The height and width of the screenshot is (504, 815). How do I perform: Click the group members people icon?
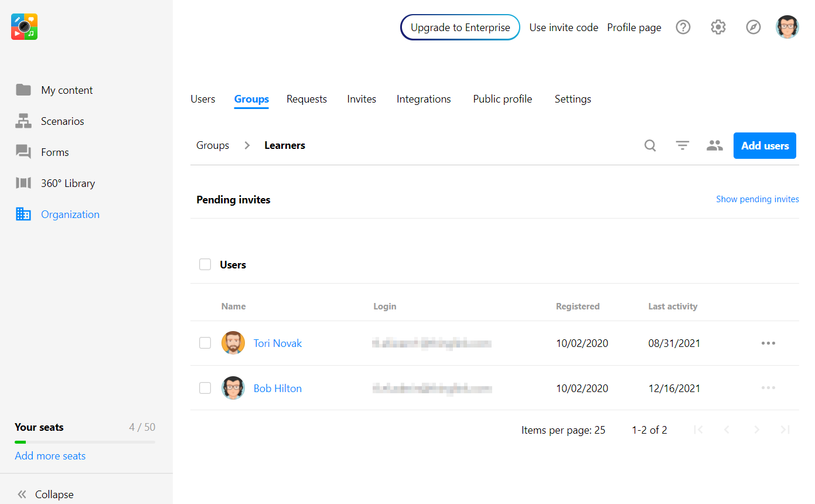pos(715,145)
